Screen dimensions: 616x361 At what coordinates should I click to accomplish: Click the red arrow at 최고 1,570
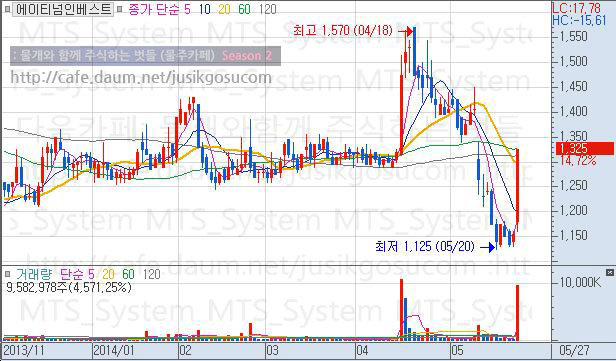tap(405, 31)
